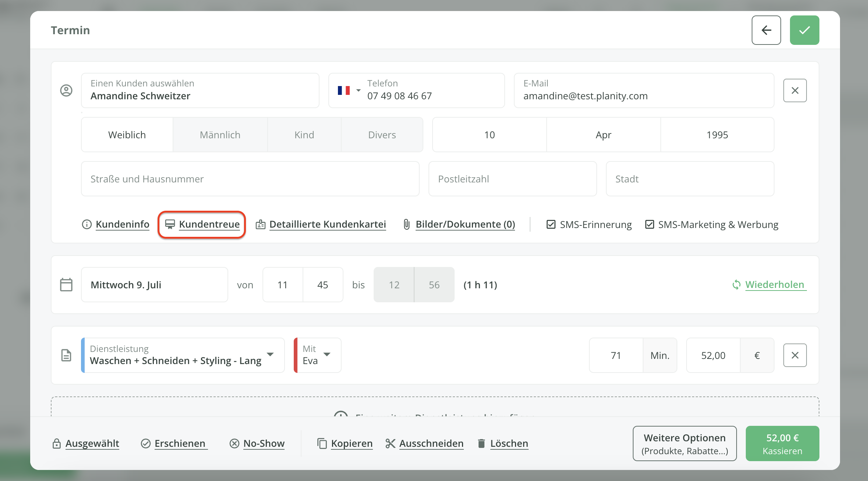
Task: Click the back arrow button
Action: [766, 30]
